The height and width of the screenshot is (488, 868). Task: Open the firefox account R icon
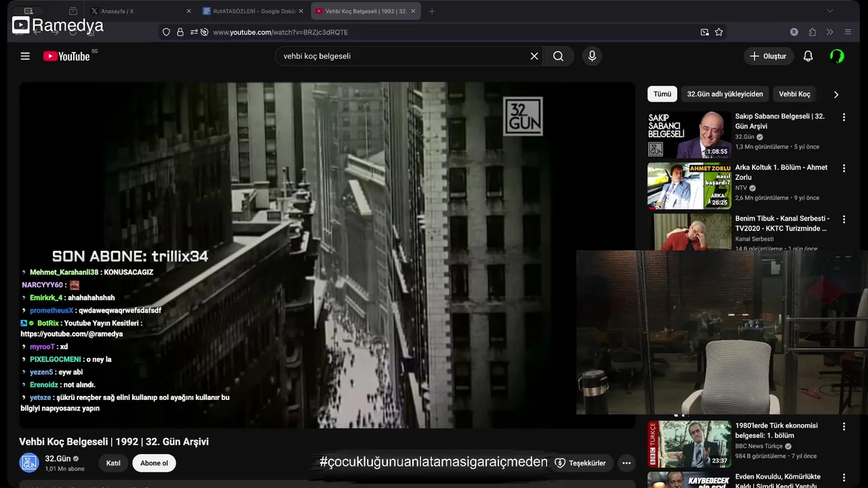tap(794, 32)
